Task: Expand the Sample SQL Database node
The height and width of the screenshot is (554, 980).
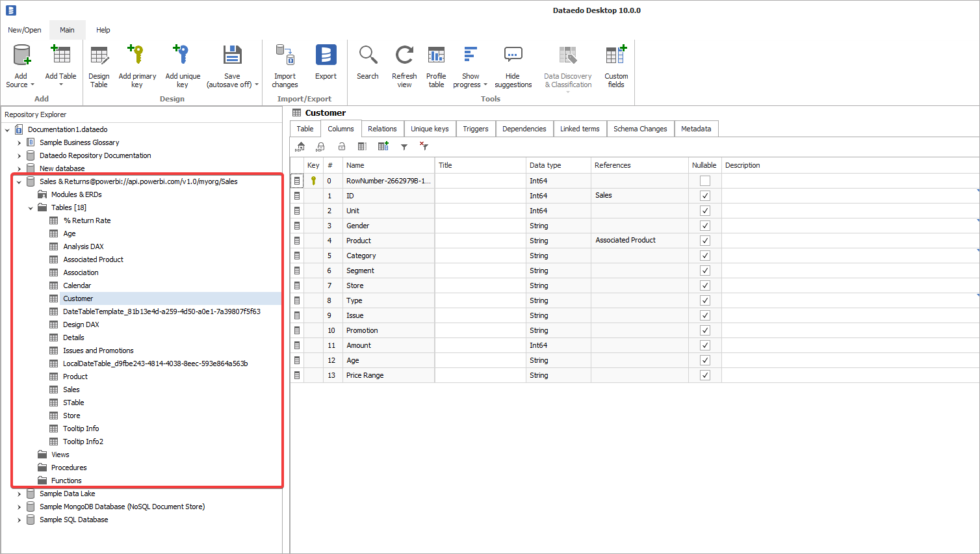Action: coord(19,520)
